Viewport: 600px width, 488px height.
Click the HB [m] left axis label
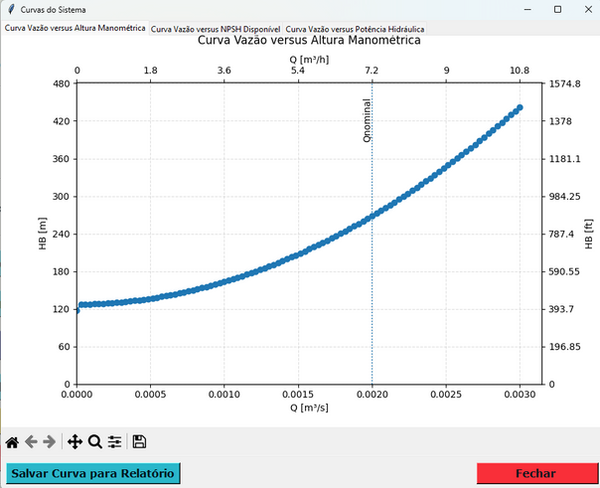click(x=42, y=233)
